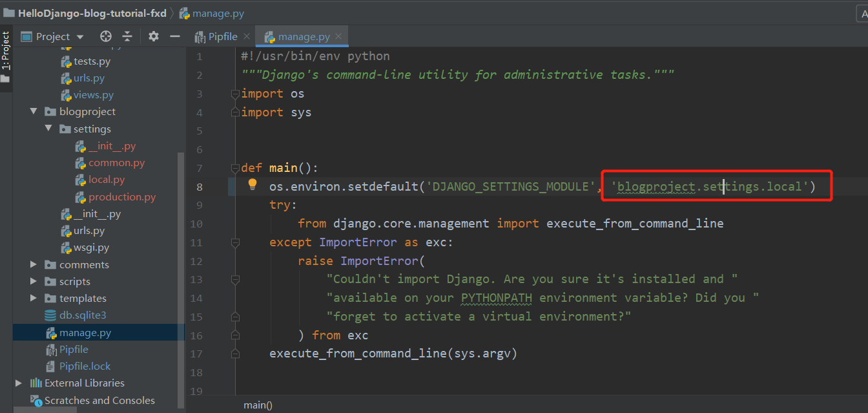
Task: Expand External Libraries node
Action: click(18, 383)
